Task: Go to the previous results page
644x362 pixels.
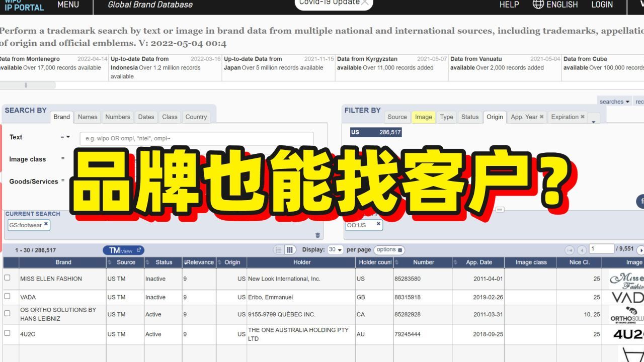Action: tap(582, 250)
